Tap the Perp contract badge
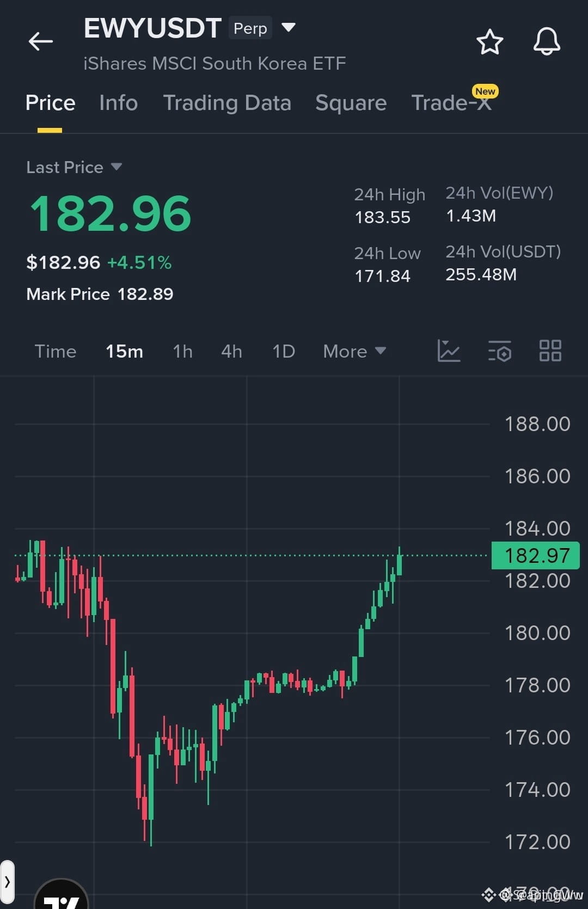Viewport: 588px width, 909px height. 250,28
